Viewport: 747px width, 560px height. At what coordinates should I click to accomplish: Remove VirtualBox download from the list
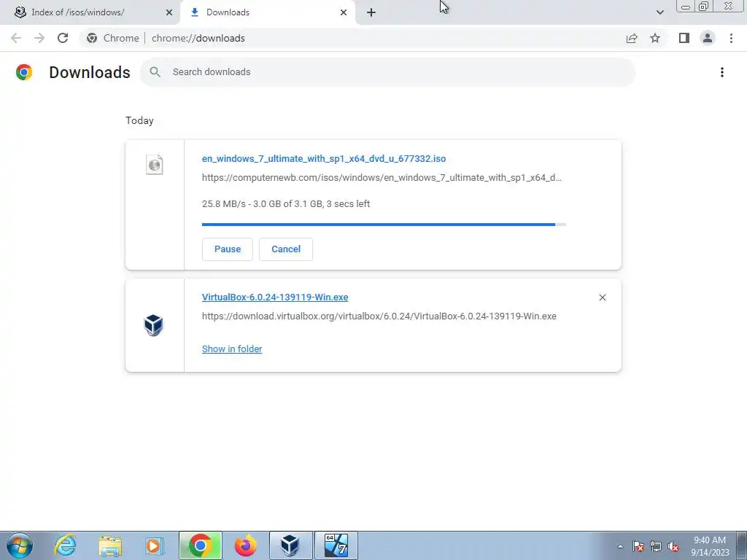pos(602,297)
